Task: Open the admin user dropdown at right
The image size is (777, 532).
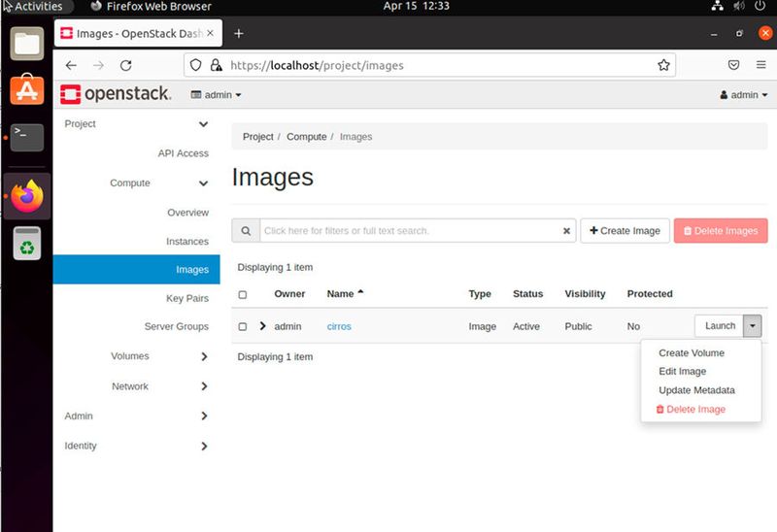Action: (743, 94)
